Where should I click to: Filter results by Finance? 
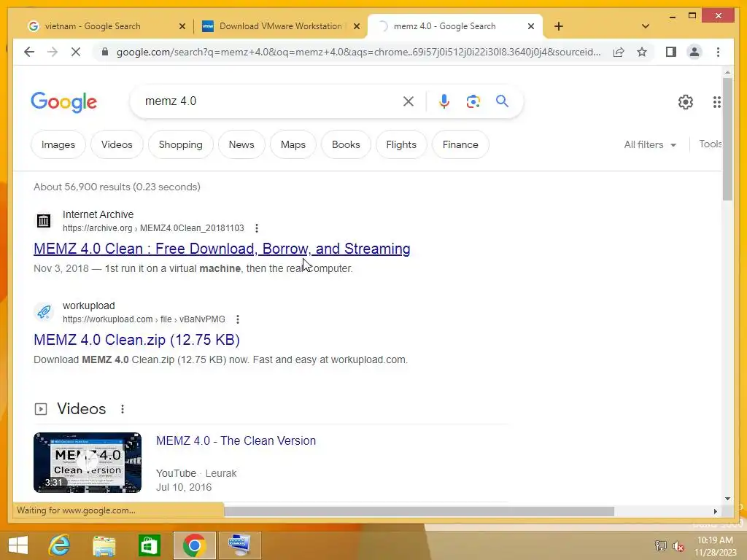point(460,145)
